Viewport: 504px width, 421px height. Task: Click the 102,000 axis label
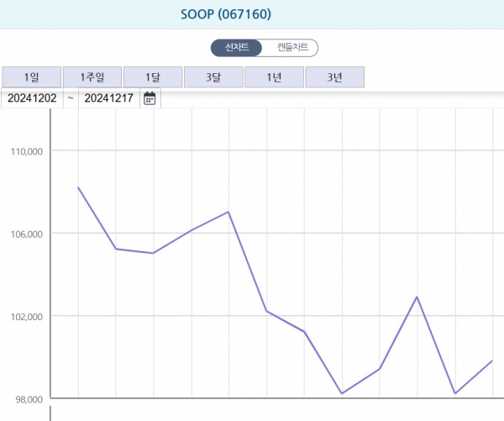[27, 317]
